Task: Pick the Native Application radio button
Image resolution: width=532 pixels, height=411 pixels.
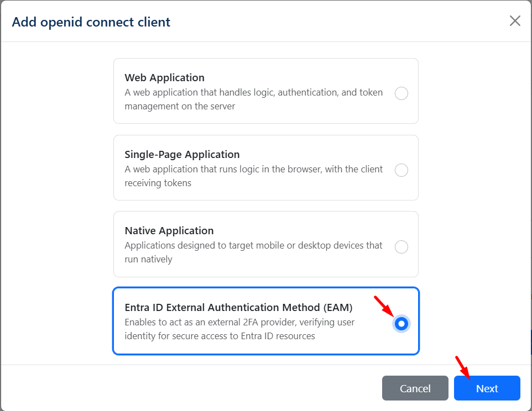Action: click(401, 247)
